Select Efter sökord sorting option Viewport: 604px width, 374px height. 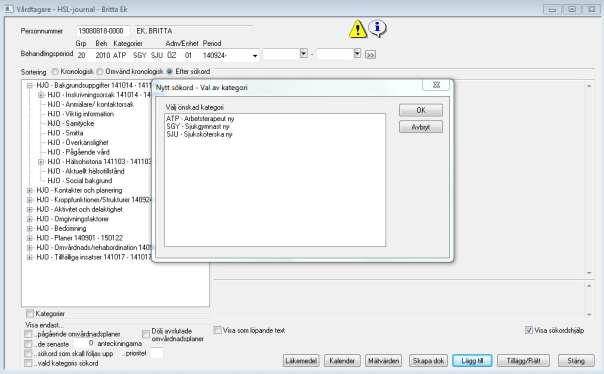click(x=169, y=72)
